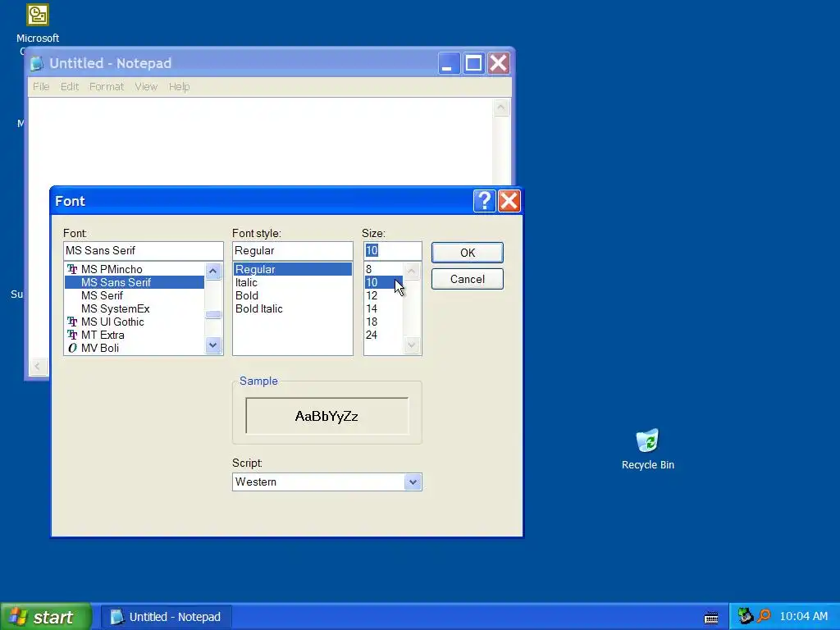Open Notepad Edit menu
This screenshot has height=630, width=840.
(70, 87)
